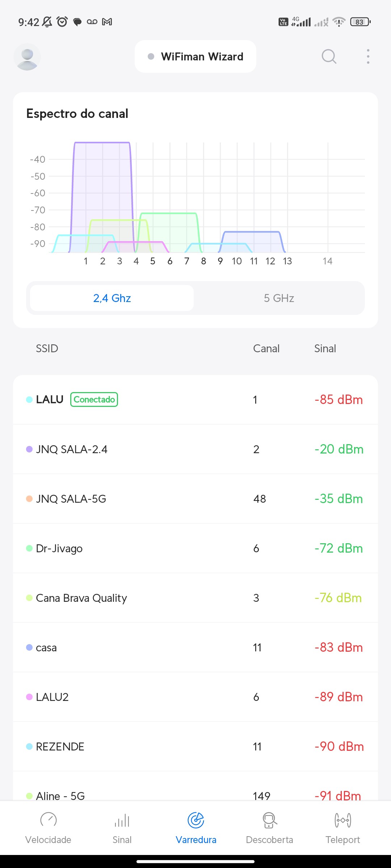Image resolution: width=391 pixels, height=868 pixels.
Task: Tap the search magnifier icon
Action: [x=329, y=56]
